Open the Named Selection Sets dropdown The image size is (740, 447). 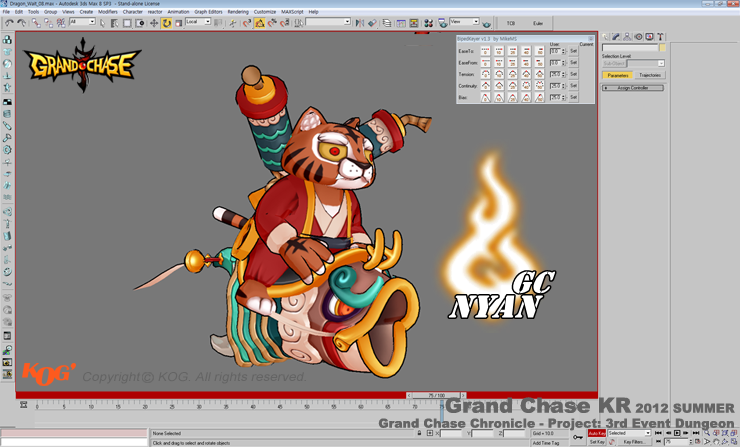click(x=328, y=22)
